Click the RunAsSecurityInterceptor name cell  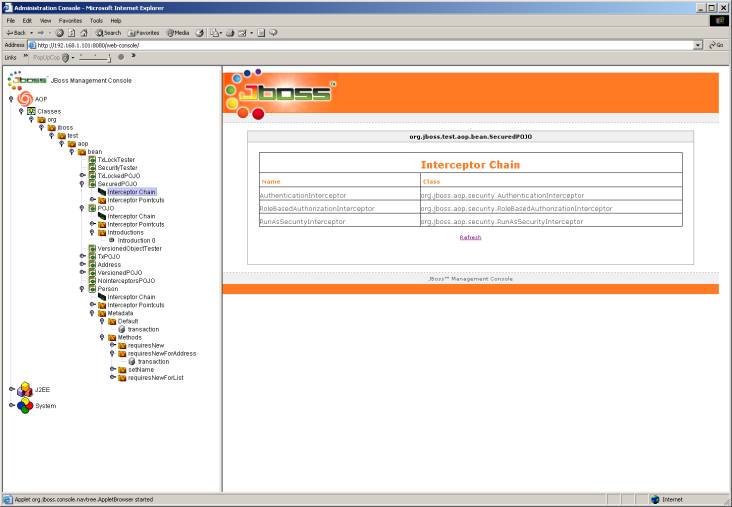339,221
